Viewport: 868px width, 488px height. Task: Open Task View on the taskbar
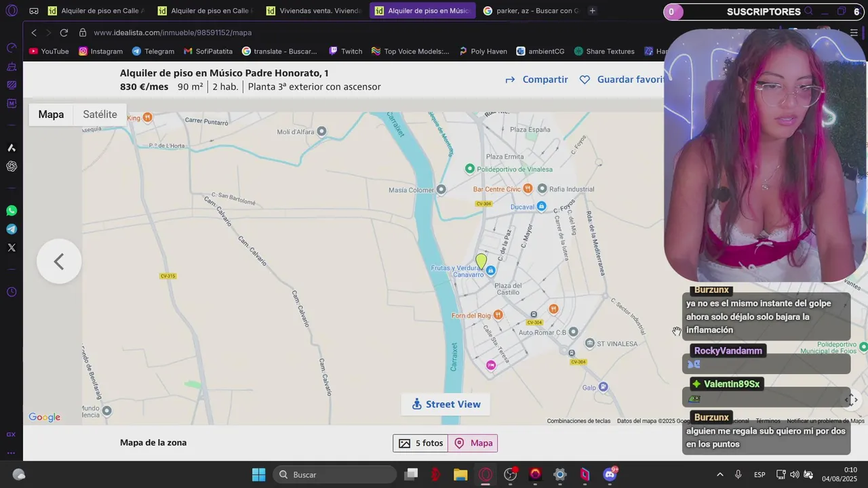tap(411, 474)
